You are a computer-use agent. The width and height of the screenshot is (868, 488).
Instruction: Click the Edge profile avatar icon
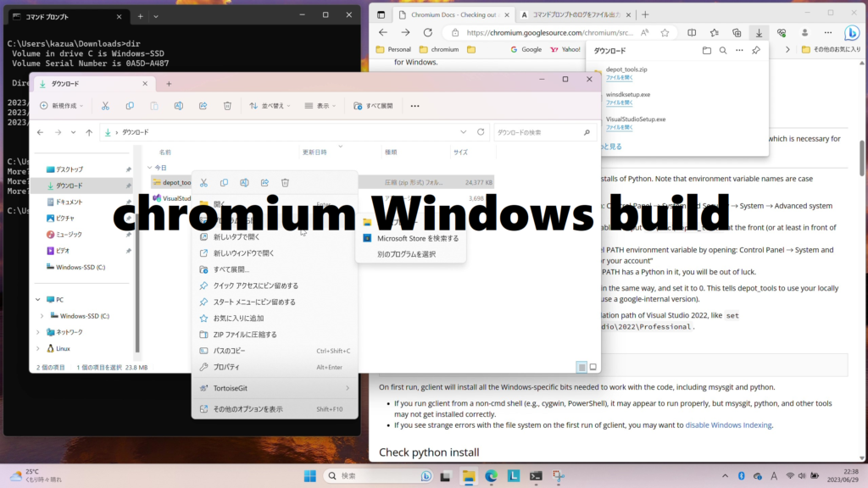(805, 32)
